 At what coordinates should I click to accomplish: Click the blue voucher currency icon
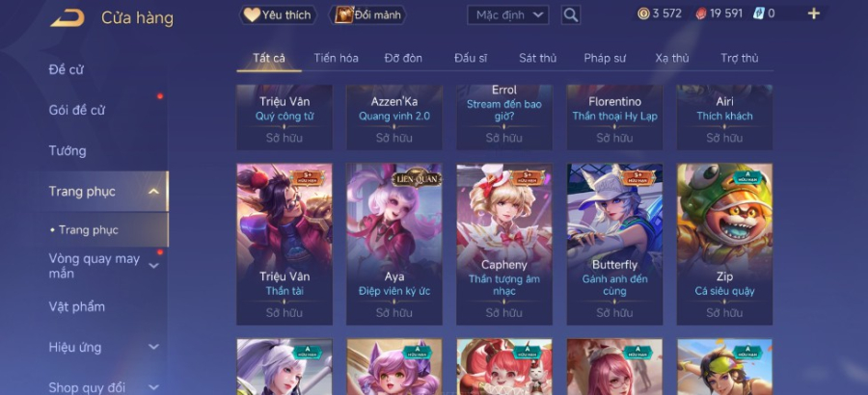(759, 13)
